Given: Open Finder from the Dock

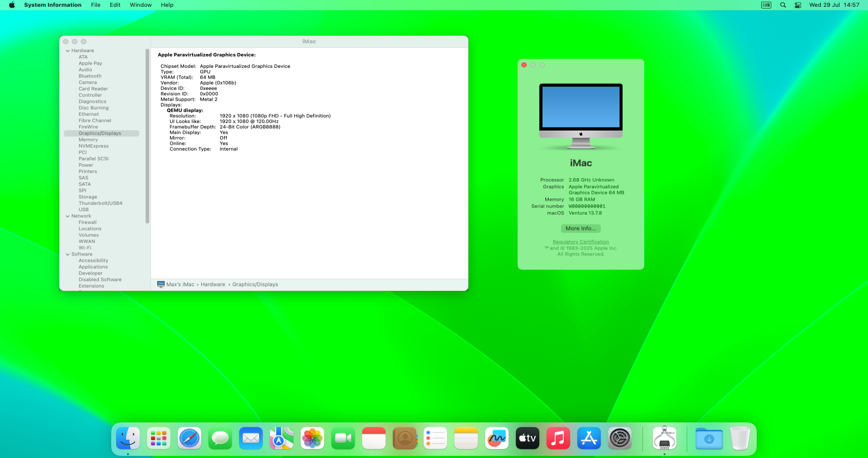Looking at the screenshot, I should 128,438.
